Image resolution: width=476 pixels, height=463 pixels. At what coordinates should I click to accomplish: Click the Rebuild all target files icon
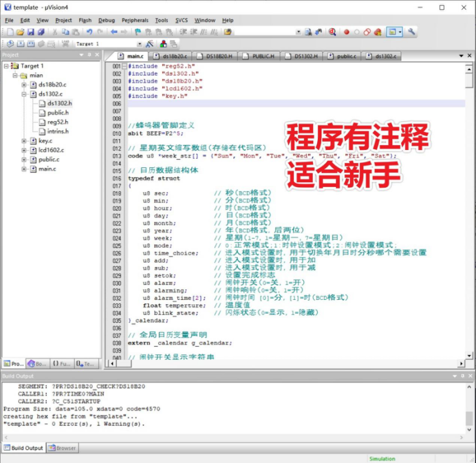click(31, 44)
